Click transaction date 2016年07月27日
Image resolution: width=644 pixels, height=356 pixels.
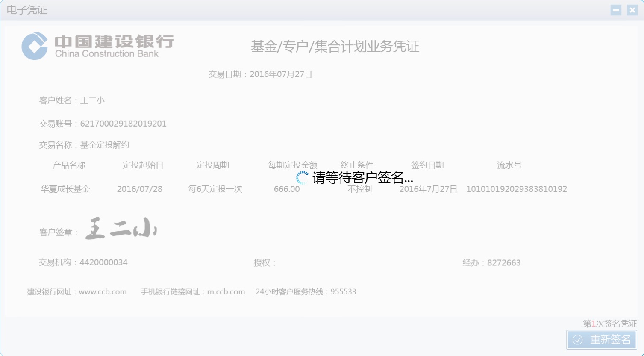[281, 74]
